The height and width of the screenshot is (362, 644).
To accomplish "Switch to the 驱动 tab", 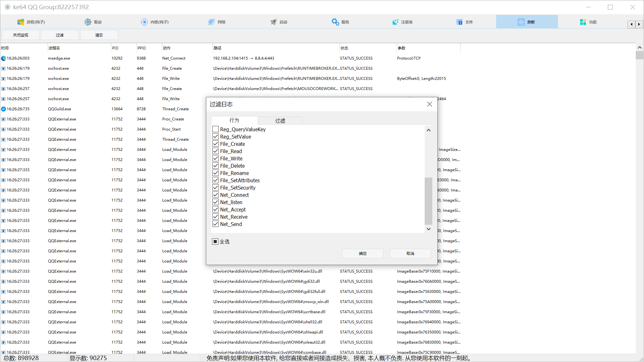I will 93,22.
